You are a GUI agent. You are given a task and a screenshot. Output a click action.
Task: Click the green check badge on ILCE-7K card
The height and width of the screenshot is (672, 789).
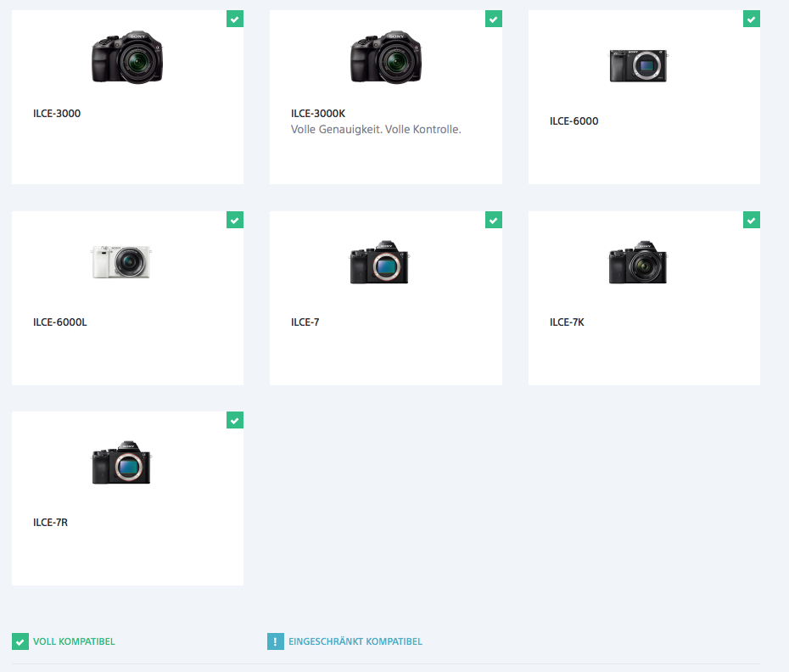752,220
